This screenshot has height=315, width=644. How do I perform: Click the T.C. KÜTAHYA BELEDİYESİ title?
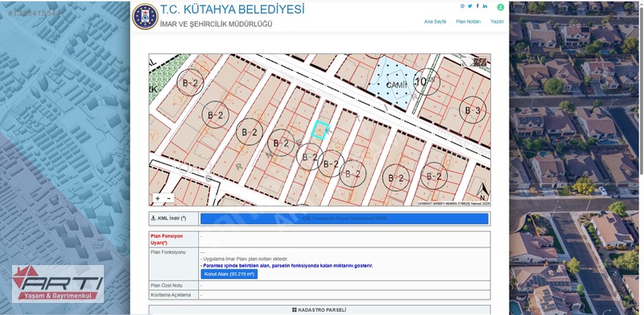click(x=232, y=9)
